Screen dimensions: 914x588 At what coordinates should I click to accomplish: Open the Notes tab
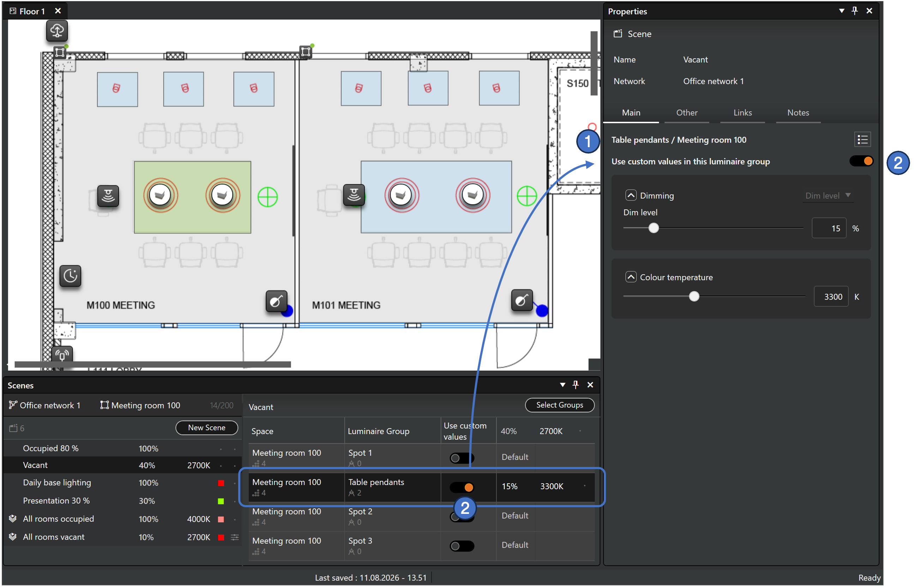click(798, 113)
